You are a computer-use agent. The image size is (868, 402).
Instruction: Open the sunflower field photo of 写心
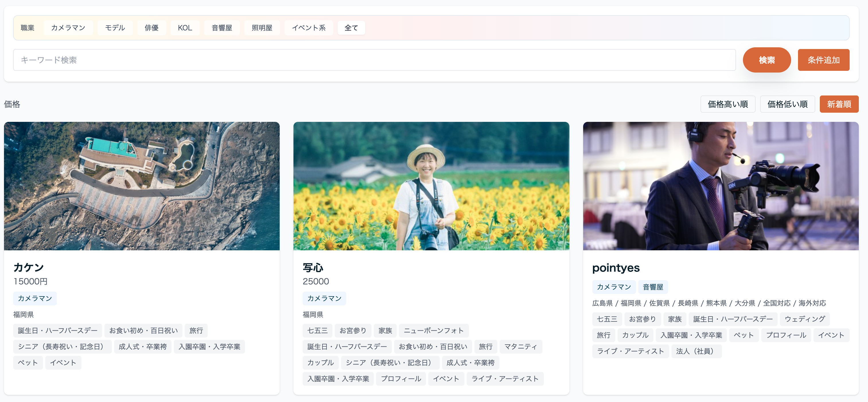(431, 186)
